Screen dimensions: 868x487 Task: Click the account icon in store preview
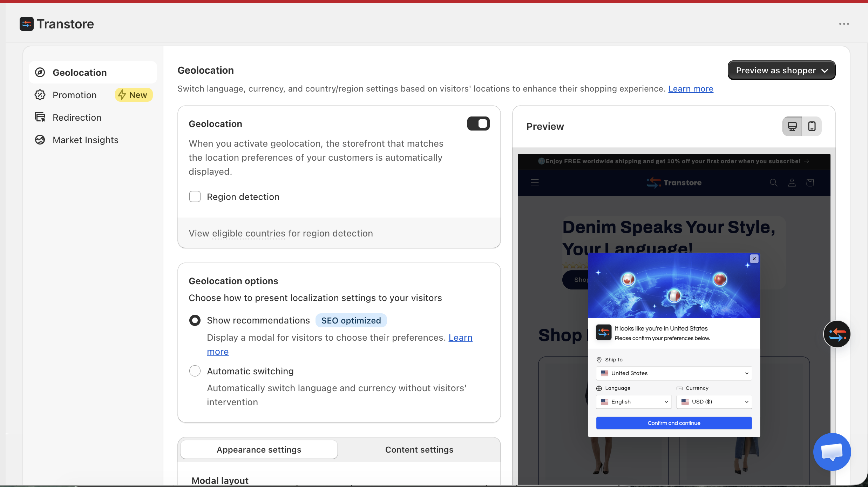[792, 182]
